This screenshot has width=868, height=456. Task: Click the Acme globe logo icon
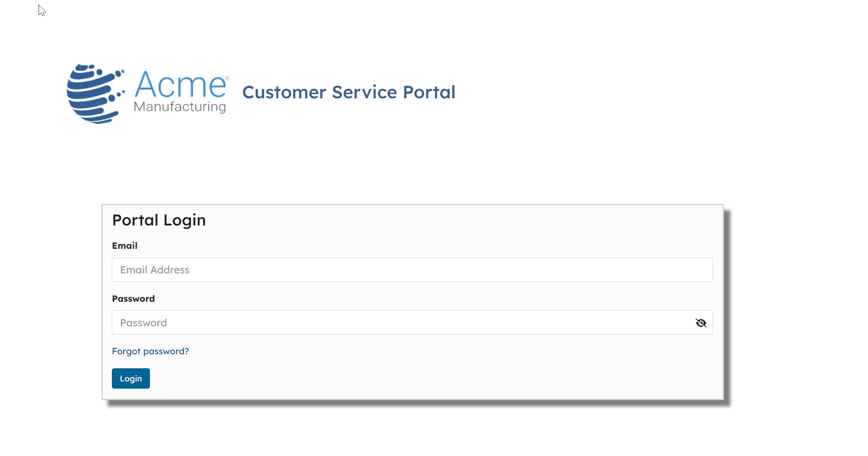pyautogui.click(x=94, y=94)
